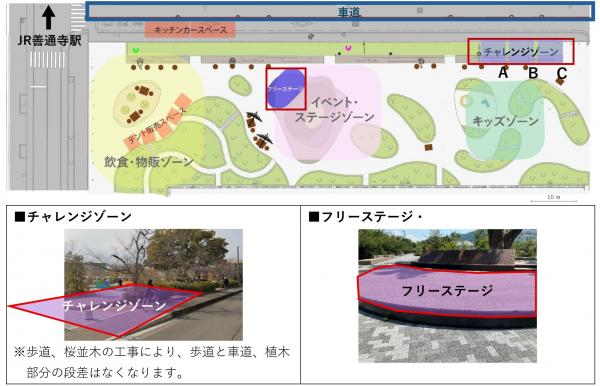Click the letter B marker
600x386 pixels.
point(533,73)
